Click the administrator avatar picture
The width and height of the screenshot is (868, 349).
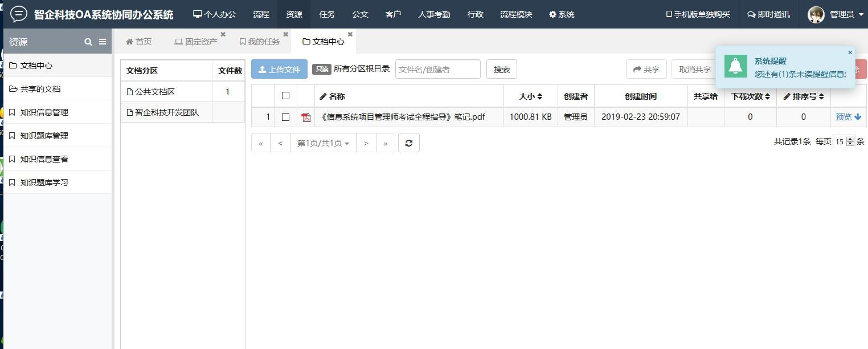[x=816, y=14]
